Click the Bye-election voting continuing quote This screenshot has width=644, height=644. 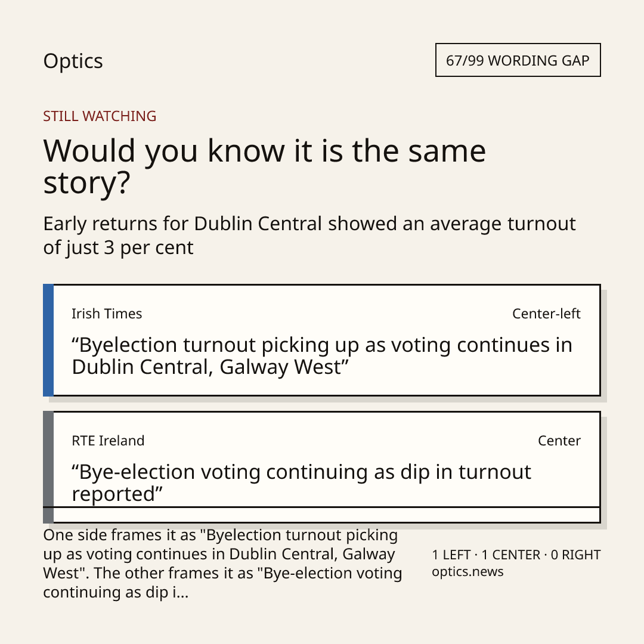[302, 482]
